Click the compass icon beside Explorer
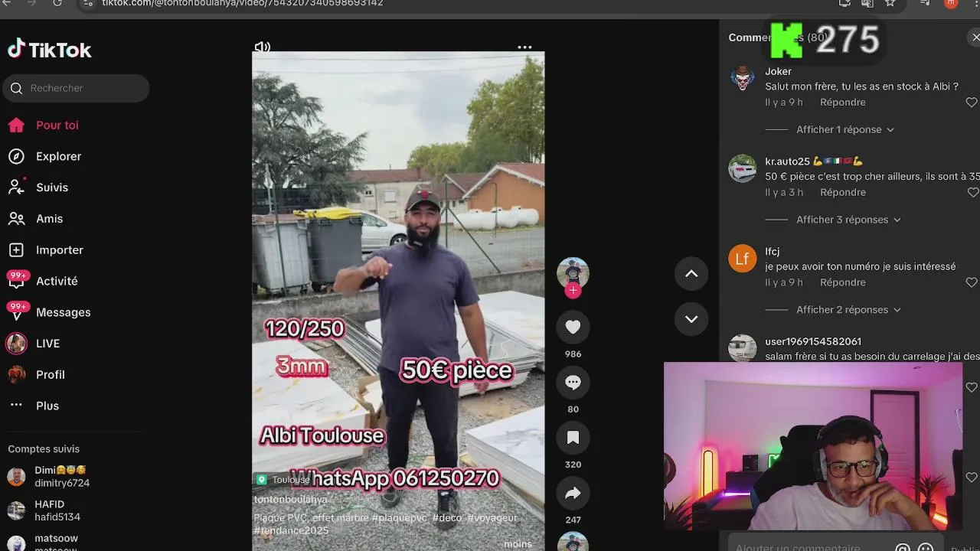Image resolution: width=980 pixels, height=551 pixels. pos(16,156)
